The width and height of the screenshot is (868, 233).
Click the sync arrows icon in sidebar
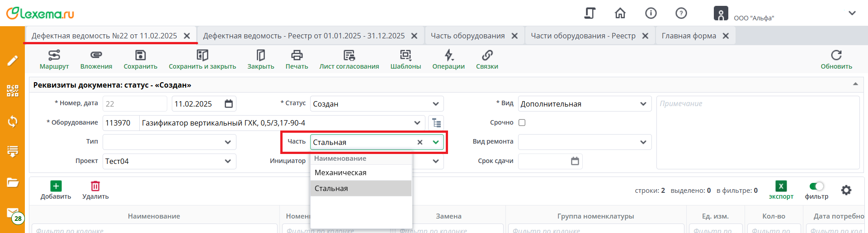(x=13, y=121)
